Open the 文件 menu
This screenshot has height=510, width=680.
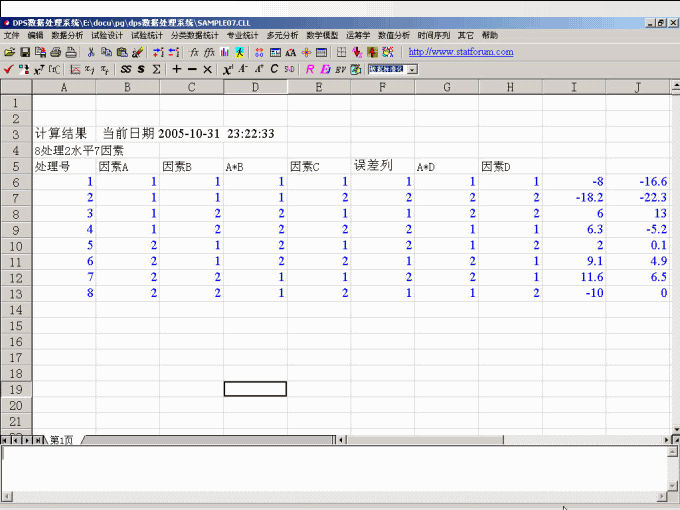12,35
